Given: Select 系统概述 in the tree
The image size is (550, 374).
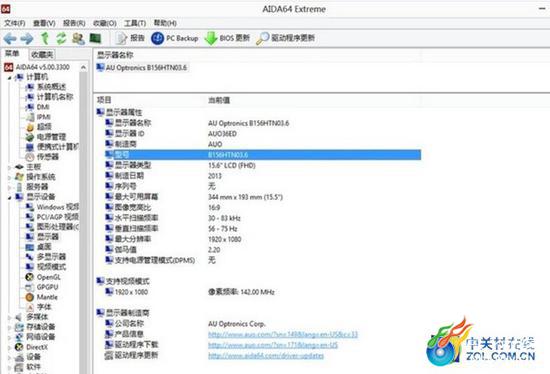Looking at the screenshot, I should click(x=46, y=87).
